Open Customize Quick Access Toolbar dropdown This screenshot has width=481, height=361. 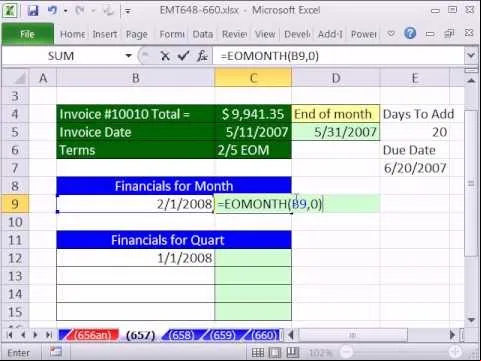coord(128,11)
